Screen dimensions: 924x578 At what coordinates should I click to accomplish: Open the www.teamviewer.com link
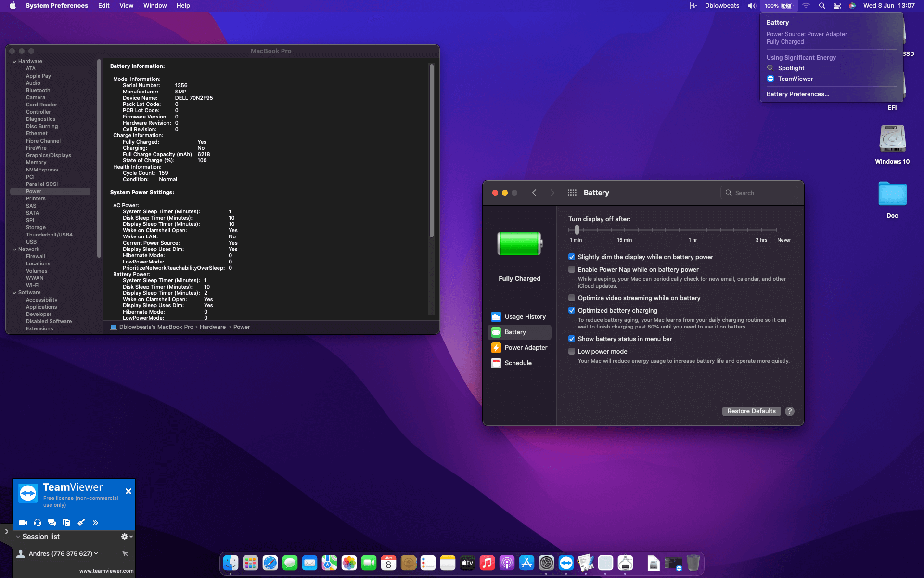tap(106, 570)
